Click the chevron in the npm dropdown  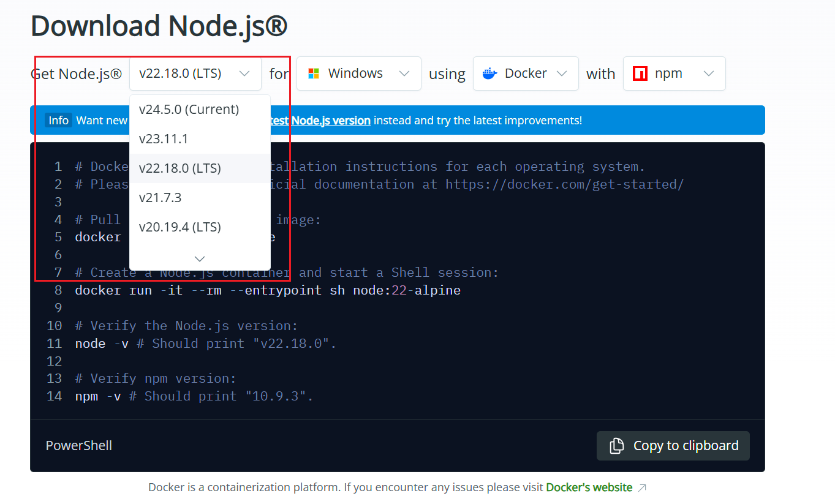709,73
